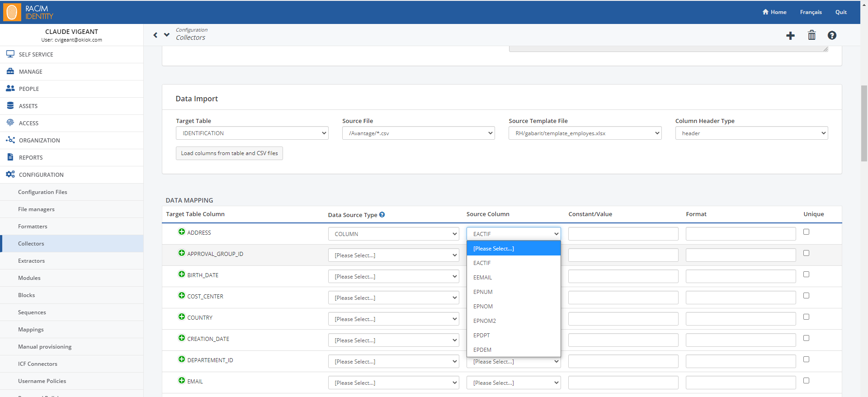This screenshot has width=868, height=397.
Task: Click Reports document icon
Action: click(10, 157)
